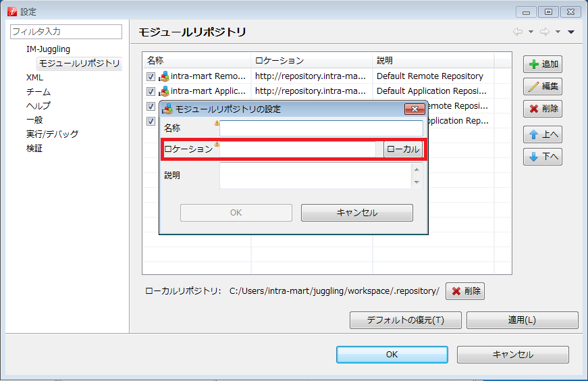Click the 説明 column header
This screenshot has width=588, height=381.
point(433,60)
